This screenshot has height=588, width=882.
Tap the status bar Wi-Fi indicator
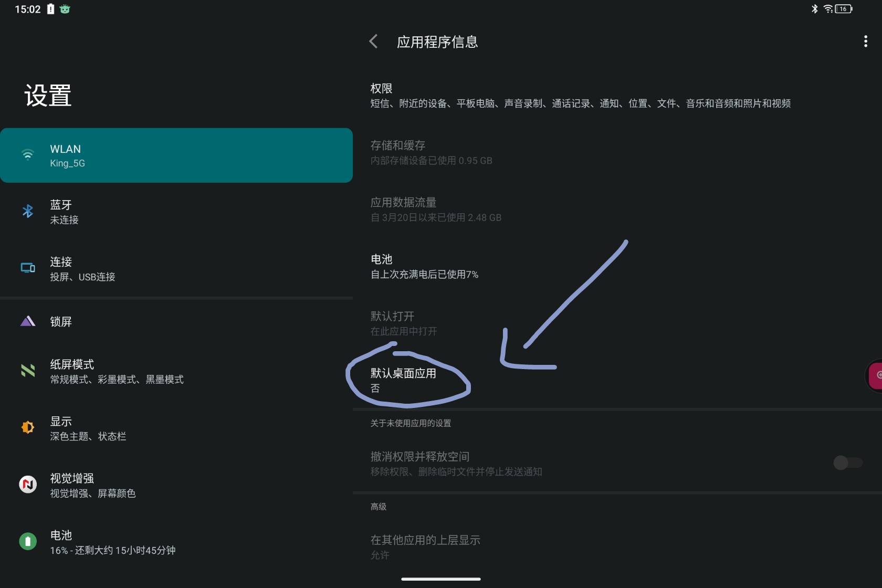tap(828, 9)
